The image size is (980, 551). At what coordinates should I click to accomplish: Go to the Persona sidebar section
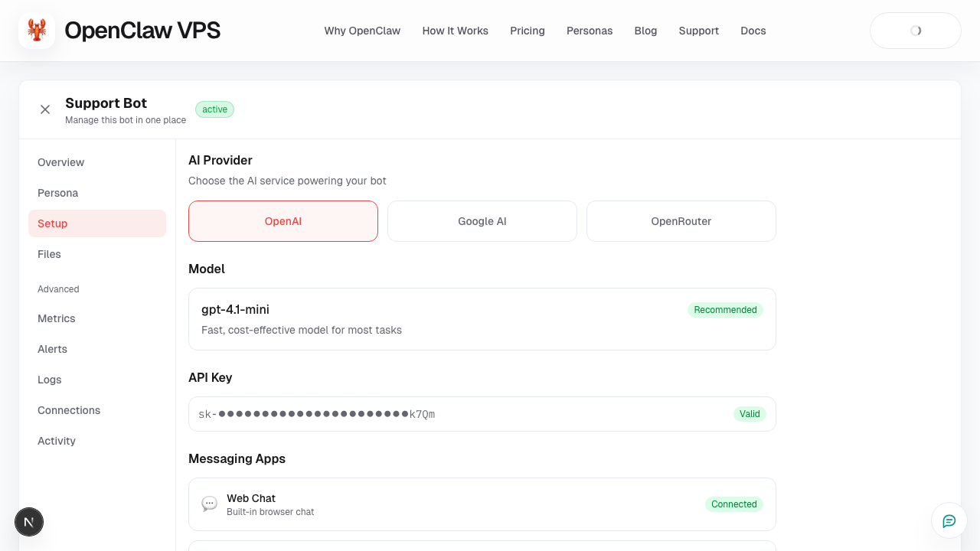coord(58,193)
